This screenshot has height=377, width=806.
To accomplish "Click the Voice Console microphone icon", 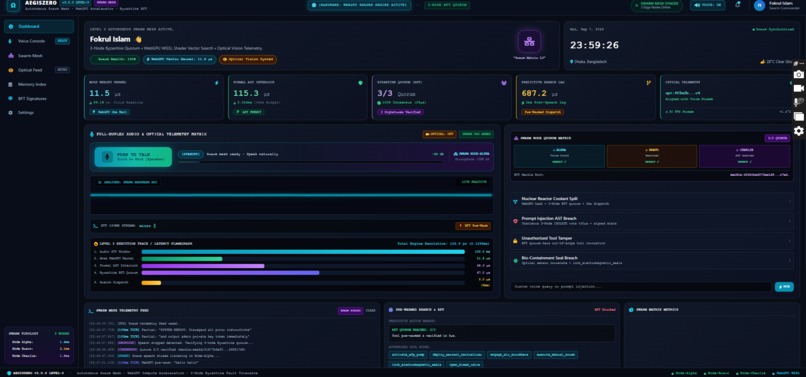I will pyautogui.click(x=11, y=41).
